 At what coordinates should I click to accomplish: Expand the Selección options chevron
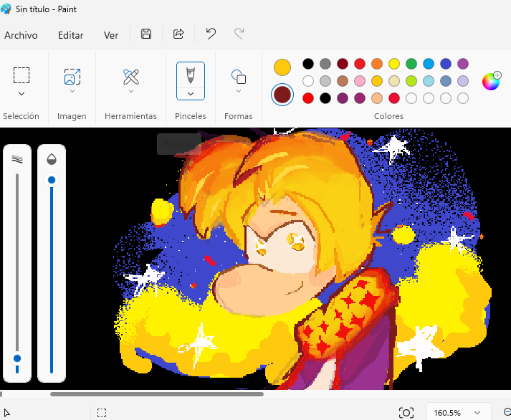point(22,94)
